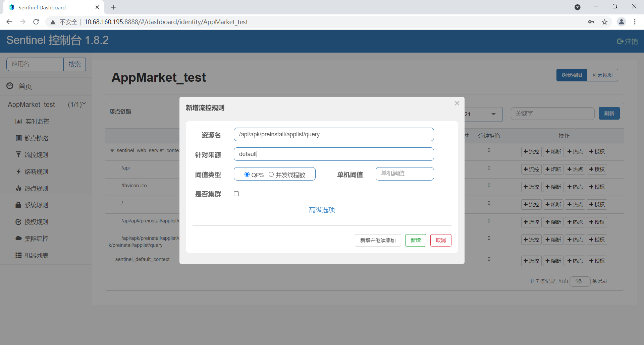Collapse sentinel_web_servlet_context tree node

tap(112, 151)
